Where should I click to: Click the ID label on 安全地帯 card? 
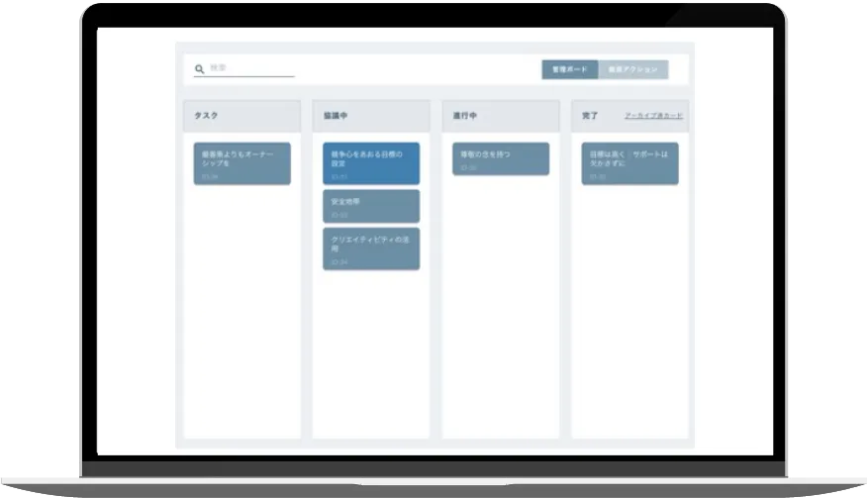[x=339, y=214]
